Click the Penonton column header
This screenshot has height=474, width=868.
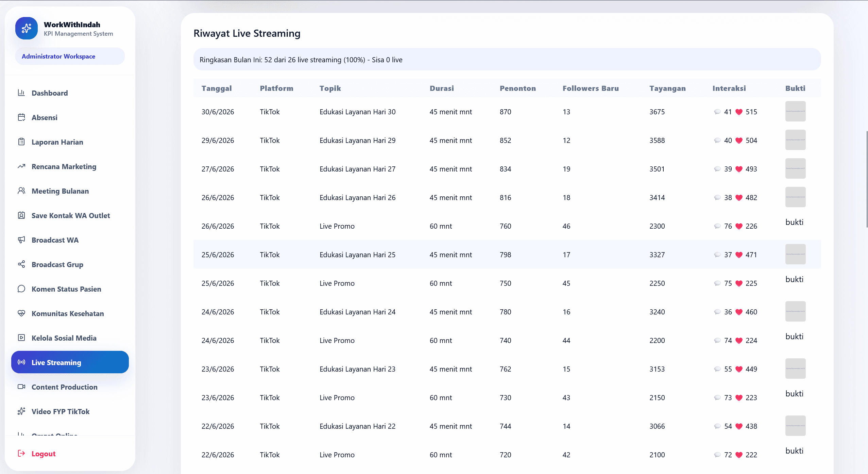pyautogui.click(x=517, y=88)
